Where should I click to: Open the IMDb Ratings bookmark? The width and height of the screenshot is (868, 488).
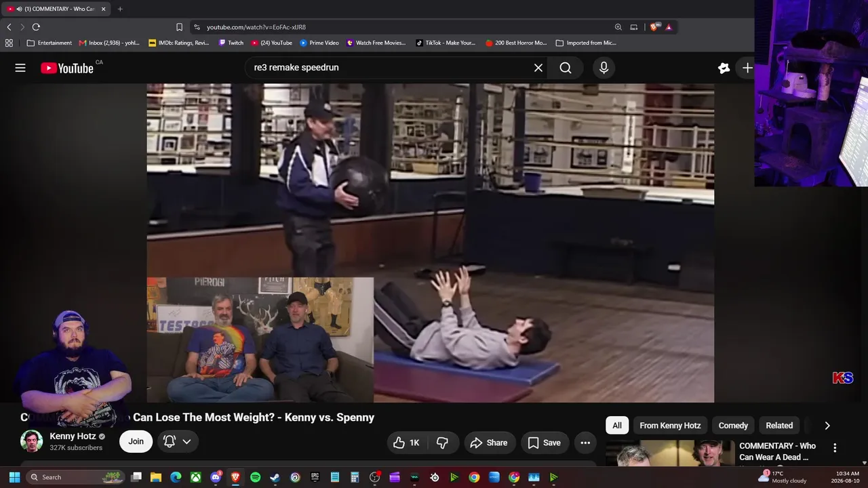coord(179,43)
